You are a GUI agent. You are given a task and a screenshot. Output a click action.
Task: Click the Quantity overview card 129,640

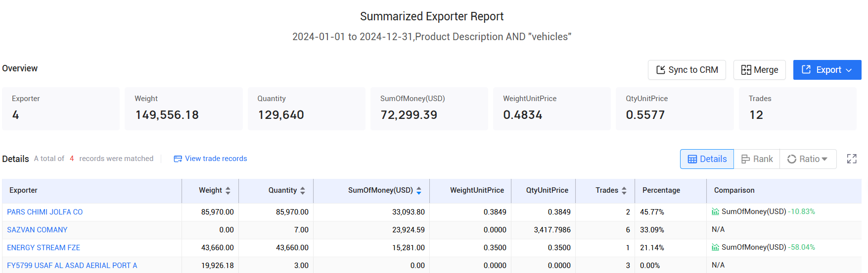(307, 109)
